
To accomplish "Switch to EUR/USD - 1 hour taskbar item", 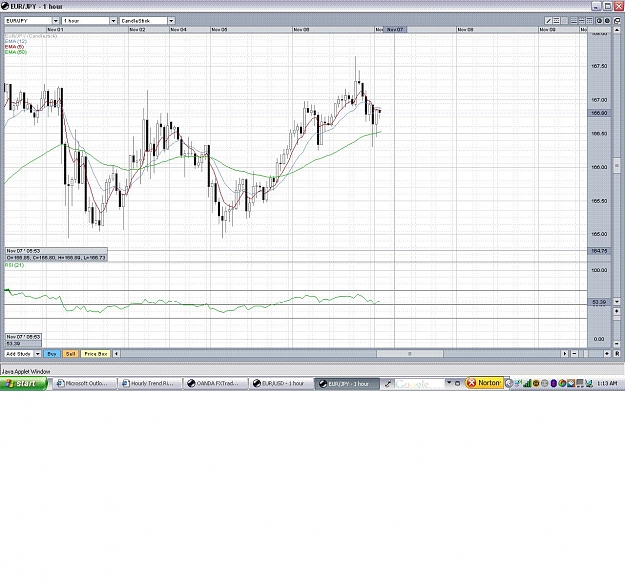I will pyautogui.click(x=281, y=383).
